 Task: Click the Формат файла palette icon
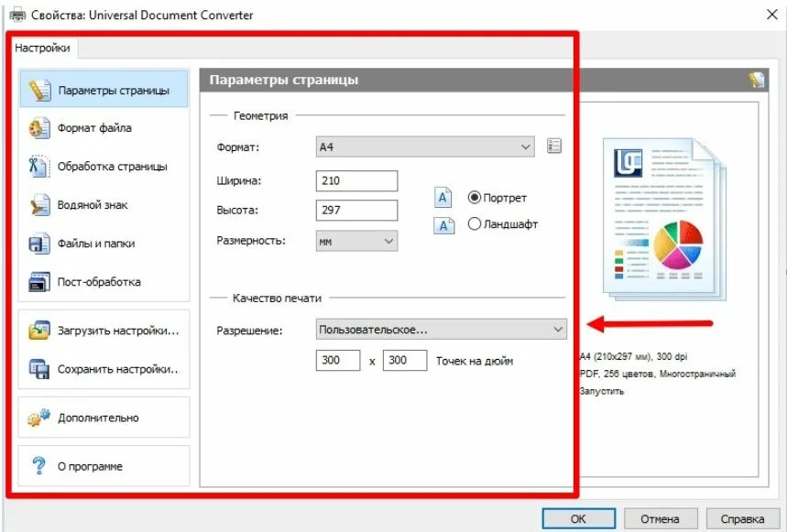point(39,128)
